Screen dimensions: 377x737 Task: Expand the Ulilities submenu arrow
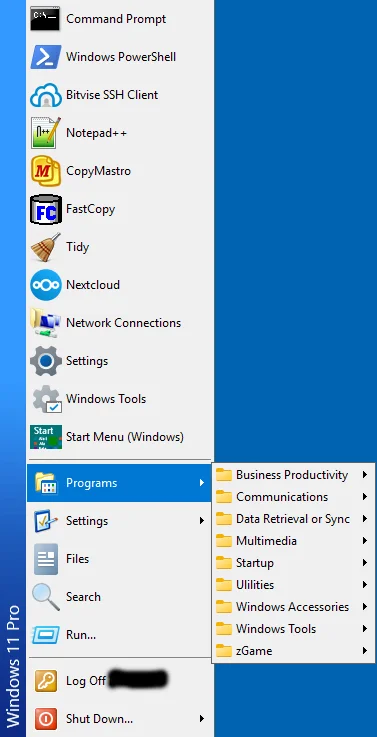(x=365, y=585)
